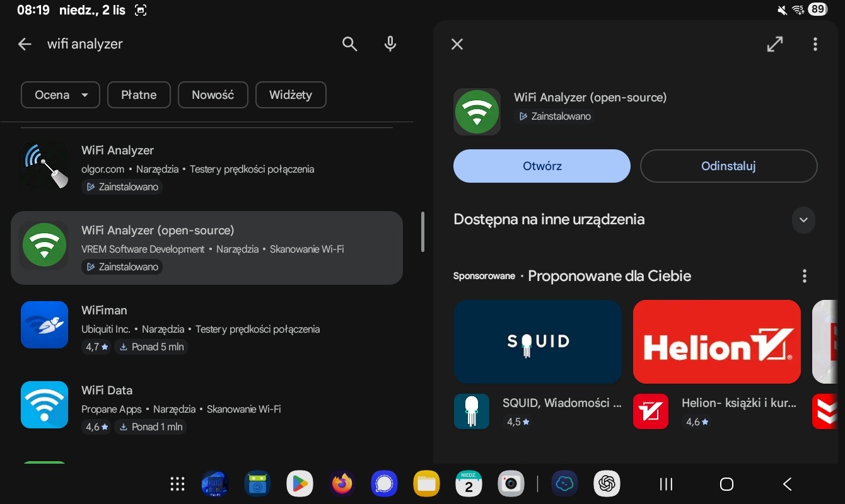Tap the magnifying glass search icon

click(349, 44)
